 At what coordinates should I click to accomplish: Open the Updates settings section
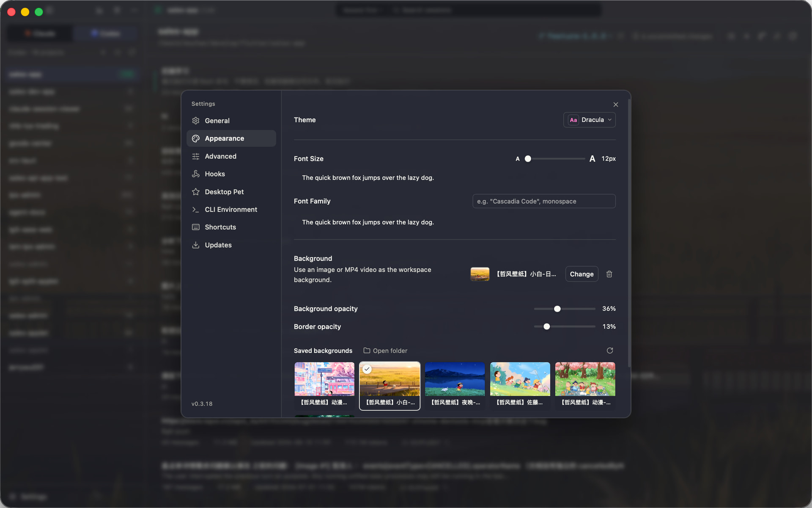231,245
